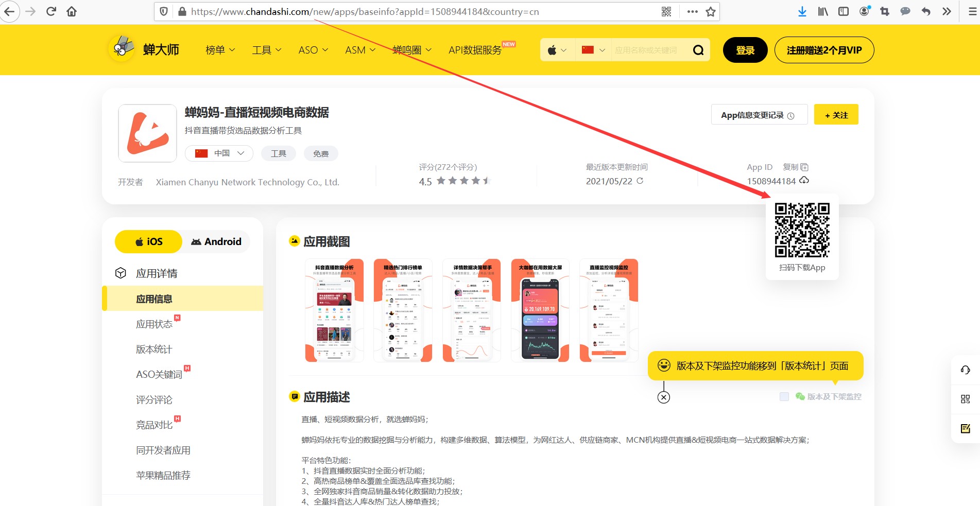Select 同开发者应用 in the sidebar
Image resolution: width=980 pixels, height=506 pixels.
[163, 450]
